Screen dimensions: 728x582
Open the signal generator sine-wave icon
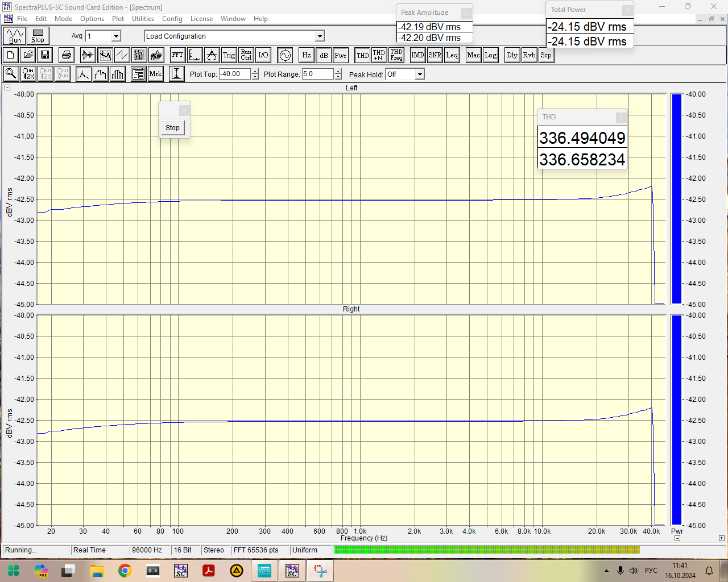285,55
